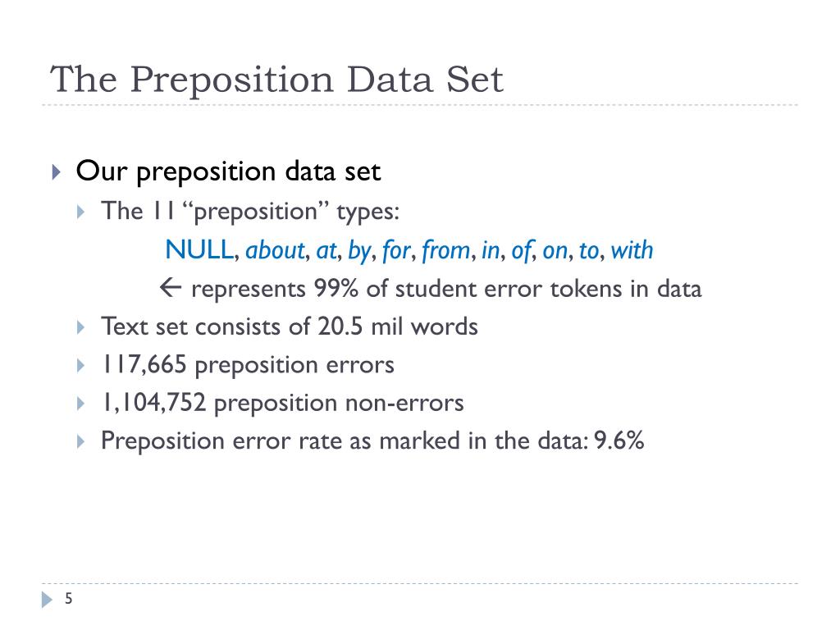The width and height of the screenshot is (840, 630).
Task: Click the blue italic word 'with'
Action: tap(632, 250)
